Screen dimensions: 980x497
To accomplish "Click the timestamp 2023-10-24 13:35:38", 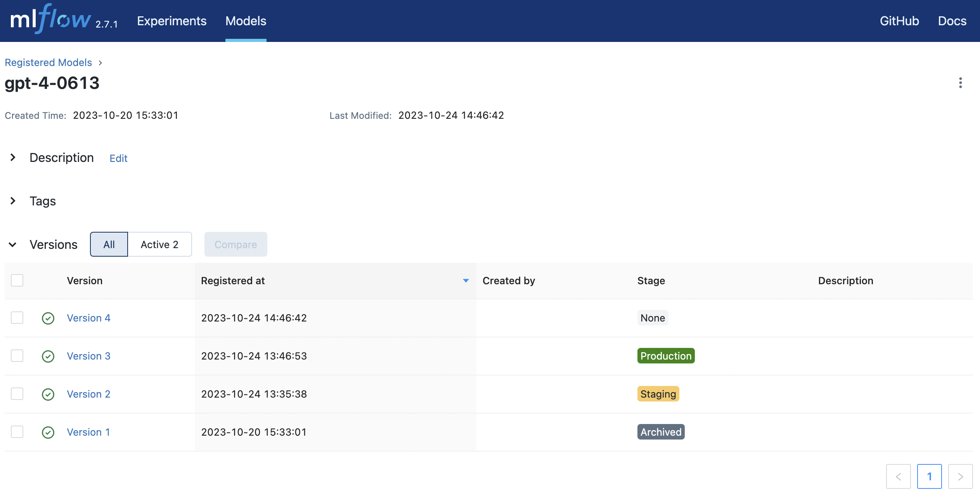I will coord(254,394).
